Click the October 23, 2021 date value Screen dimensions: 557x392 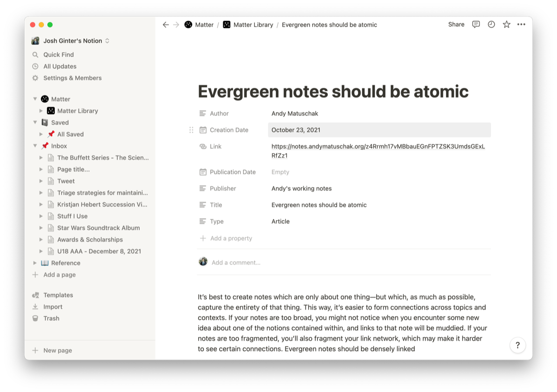tap(379, 130)
